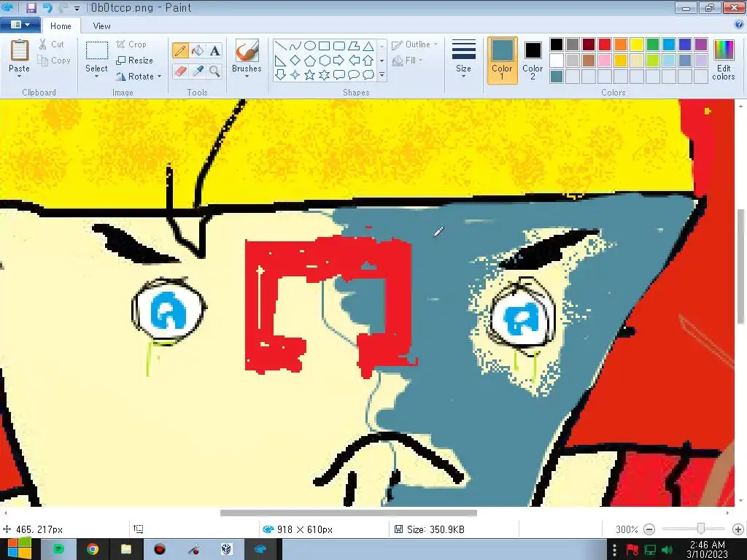Click the Paste clipboard icon

tap(19, 50)
